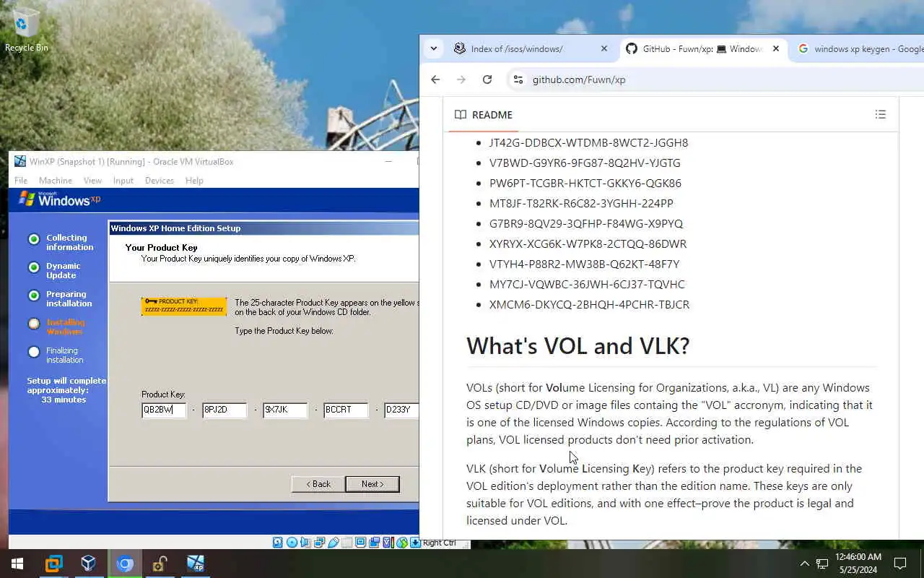This screenshot has width=924, height=578.
Task: Open the Input menu in VirtualBox
Action: click(123, 181)
